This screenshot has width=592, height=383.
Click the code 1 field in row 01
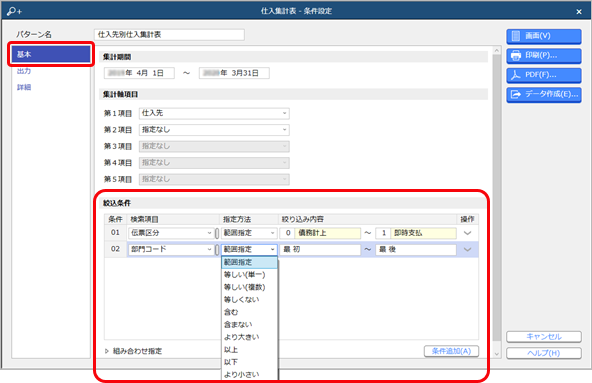tap(383, 233)
